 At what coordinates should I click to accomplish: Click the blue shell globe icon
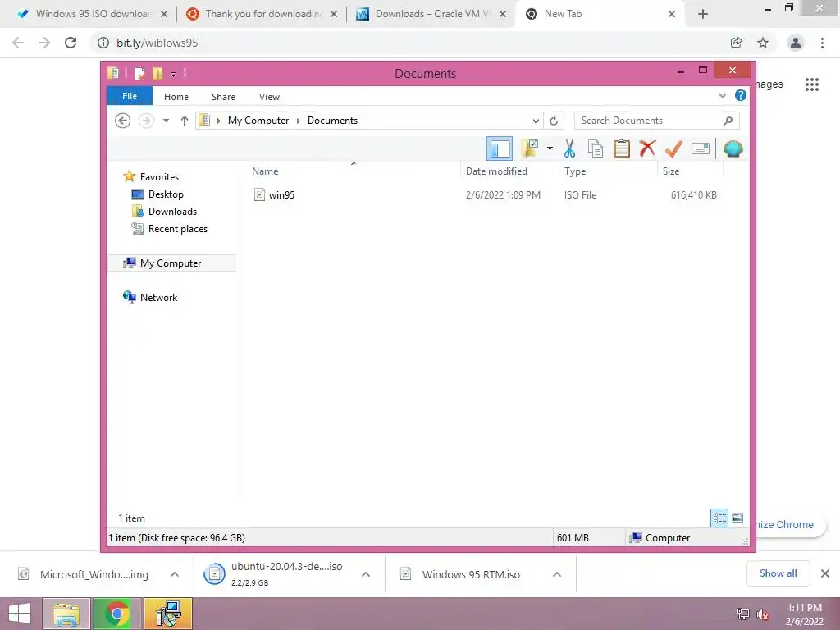pos(733,148)
